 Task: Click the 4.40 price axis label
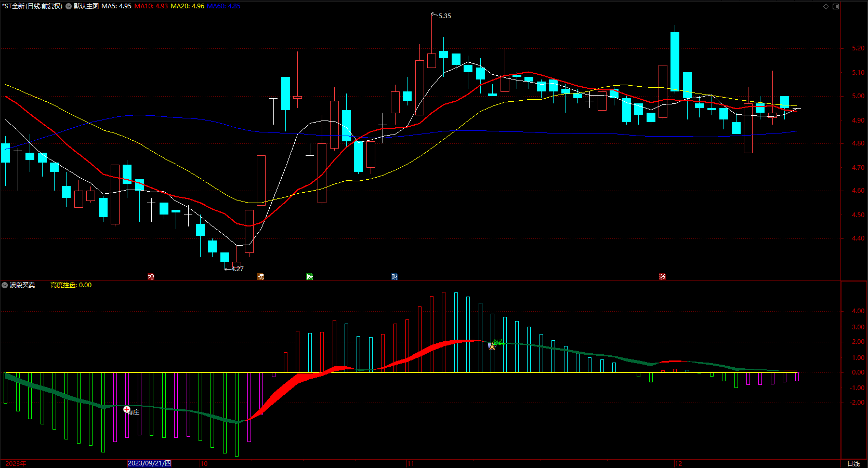pyautogui.click(x=858, y=238)
